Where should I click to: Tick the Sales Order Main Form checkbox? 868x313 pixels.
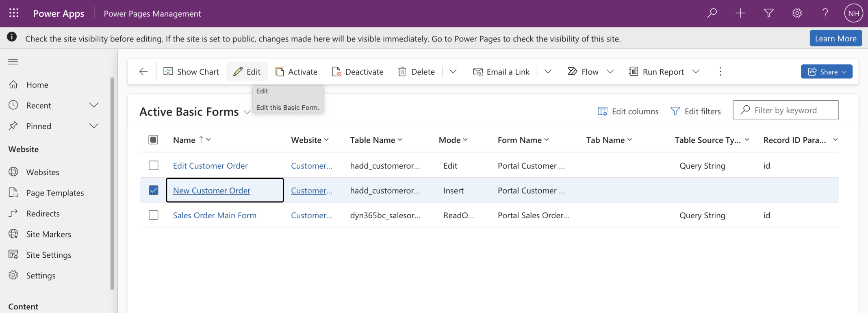153,215
